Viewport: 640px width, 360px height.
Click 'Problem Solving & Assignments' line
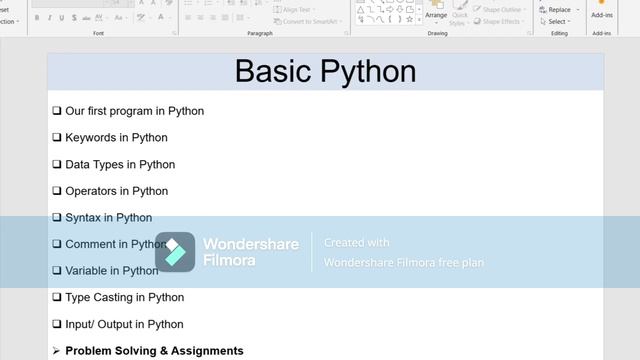pos(154,351)
